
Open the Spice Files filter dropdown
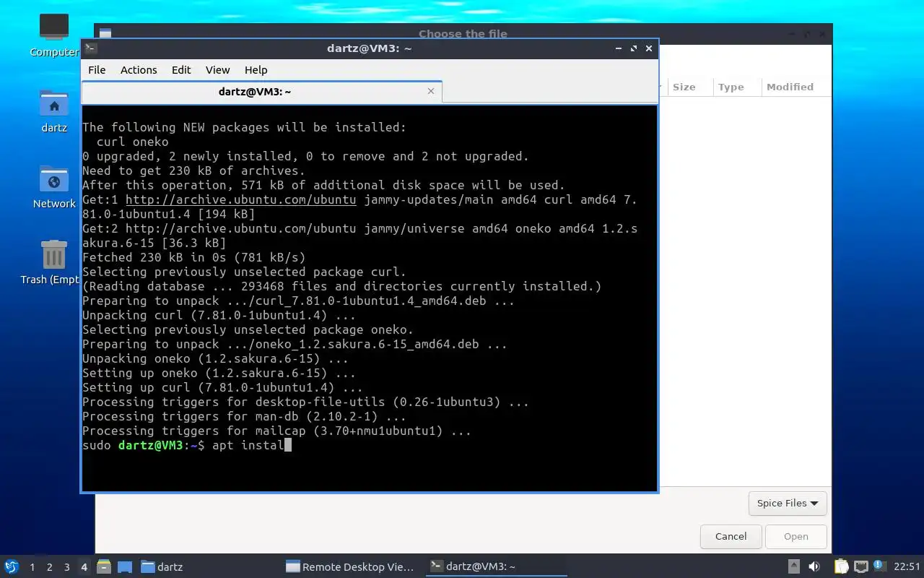(788, 504)
